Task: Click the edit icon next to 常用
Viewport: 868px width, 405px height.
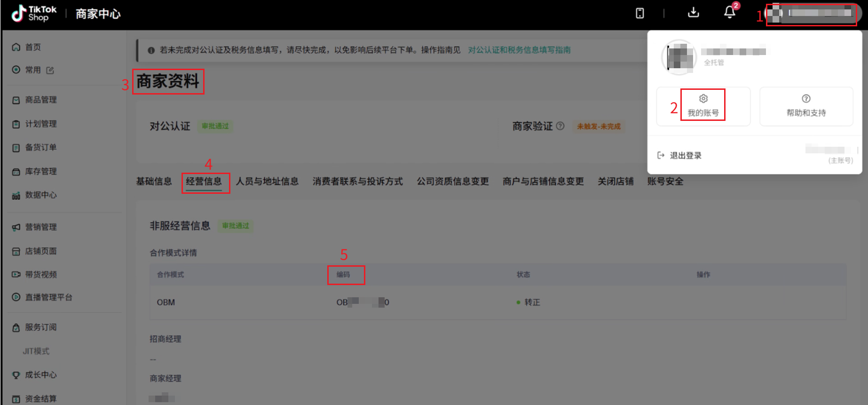Action: [50, 70]
